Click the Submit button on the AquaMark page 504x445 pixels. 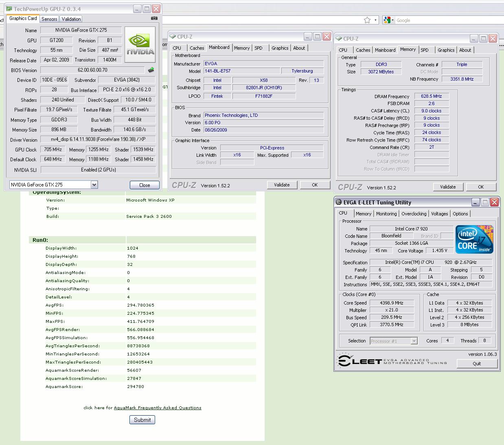click(142, 420)
